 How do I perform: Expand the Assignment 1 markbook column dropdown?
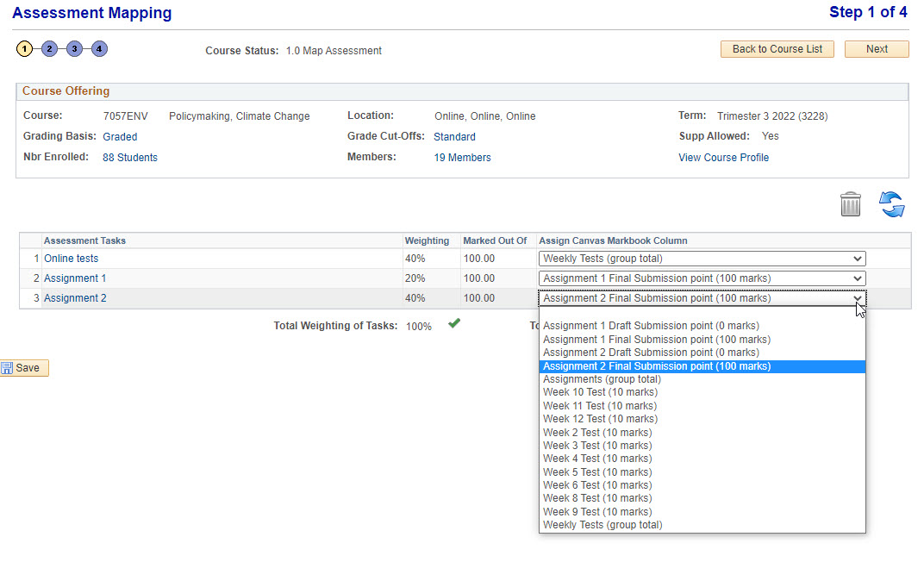(x=702, y=278)
